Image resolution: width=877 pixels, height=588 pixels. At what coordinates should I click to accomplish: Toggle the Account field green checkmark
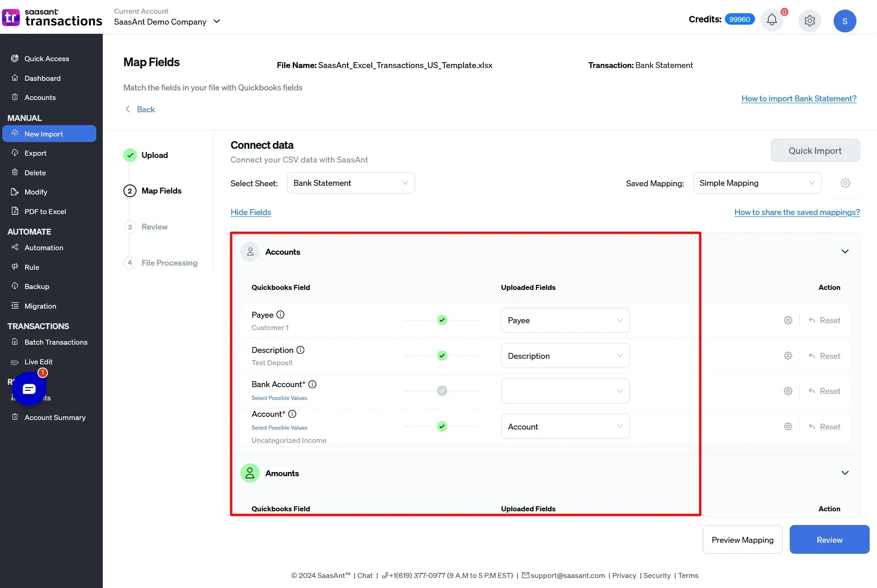pyautogui.click(x=441, y=426)
